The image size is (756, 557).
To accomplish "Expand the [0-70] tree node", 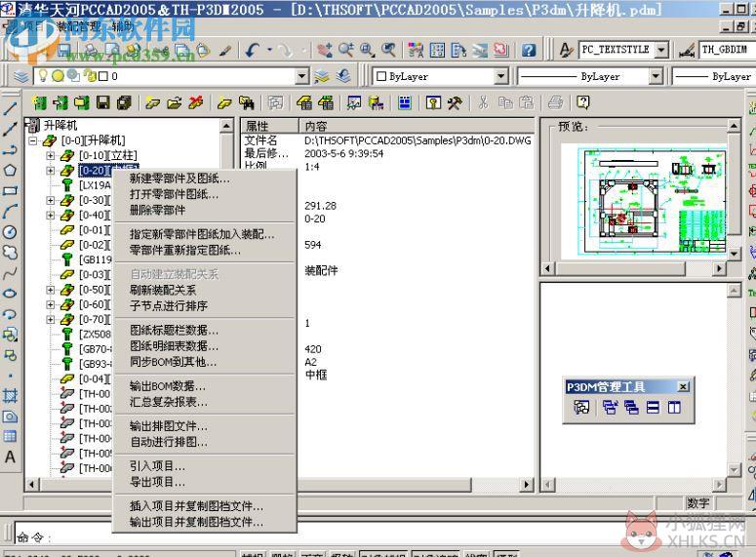I will pyautogui.click(x=50, y=319).
